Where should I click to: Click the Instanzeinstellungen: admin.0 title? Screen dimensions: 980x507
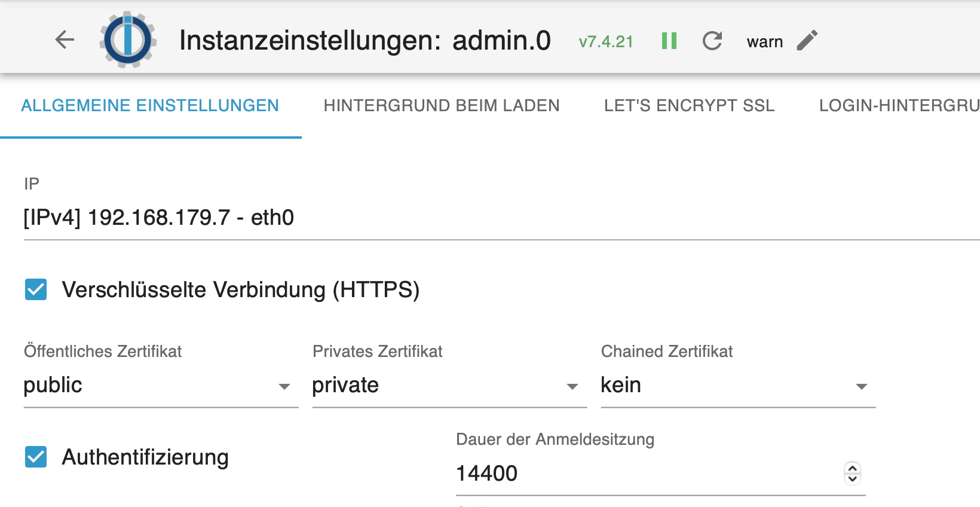[x=365, y=41]
